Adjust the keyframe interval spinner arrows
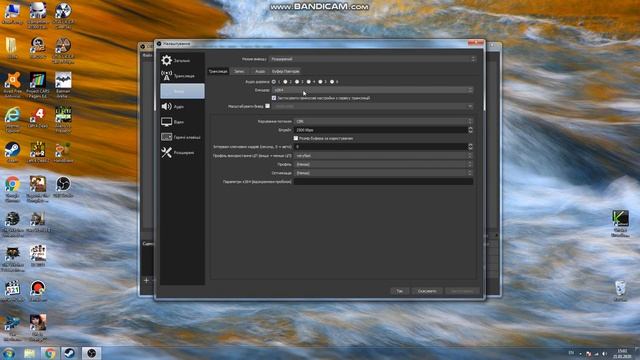The image size is (640, 360). [x=470, y=147]
